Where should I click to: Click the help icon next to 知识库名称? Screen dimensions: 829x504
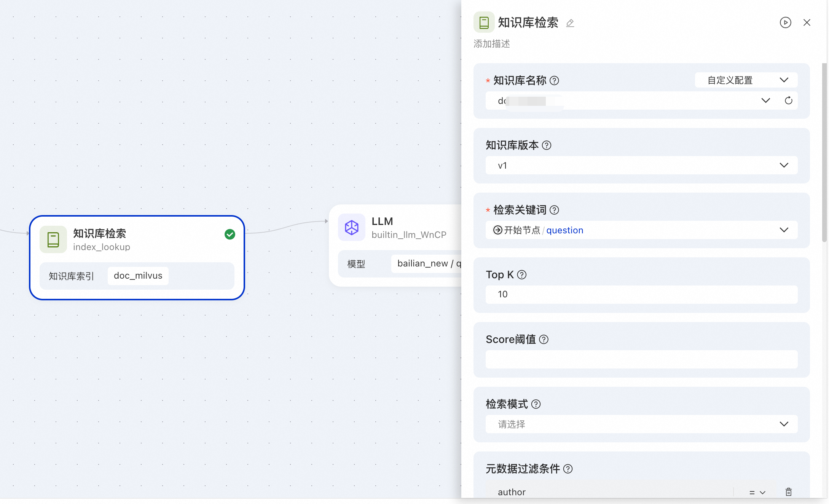[555, 81]
